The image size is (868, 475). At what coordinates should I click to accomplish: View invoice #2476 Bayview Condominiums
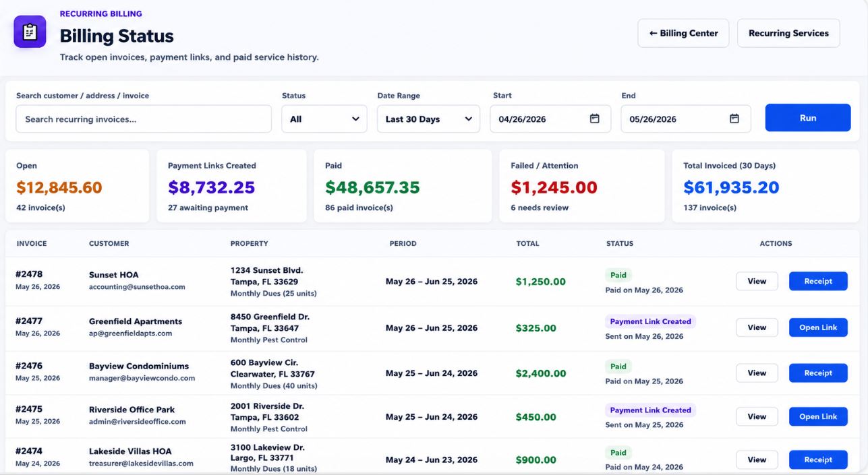[757, 373]
